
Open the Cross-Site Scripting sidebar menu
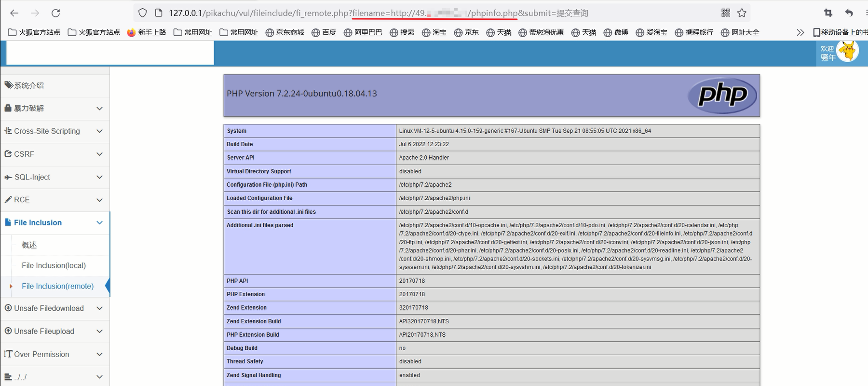[55, 131]
